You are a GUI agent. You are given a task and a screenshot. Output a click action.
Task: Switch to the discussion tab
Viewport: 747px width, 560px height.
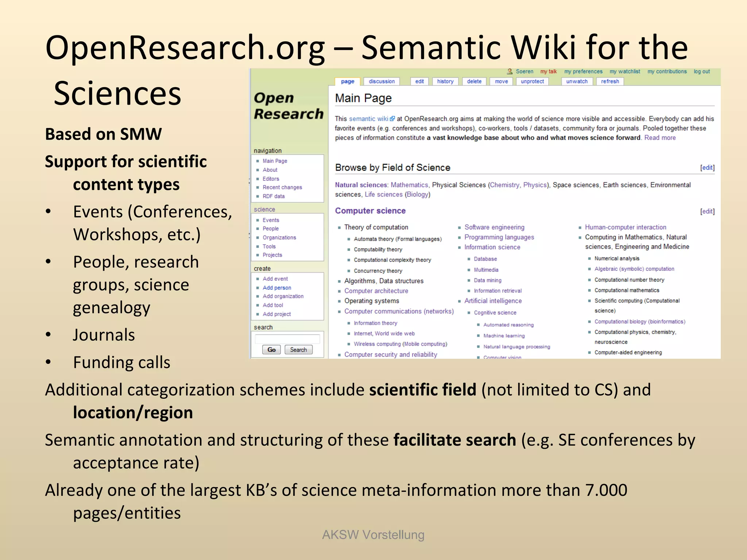(x=382, y=81)
